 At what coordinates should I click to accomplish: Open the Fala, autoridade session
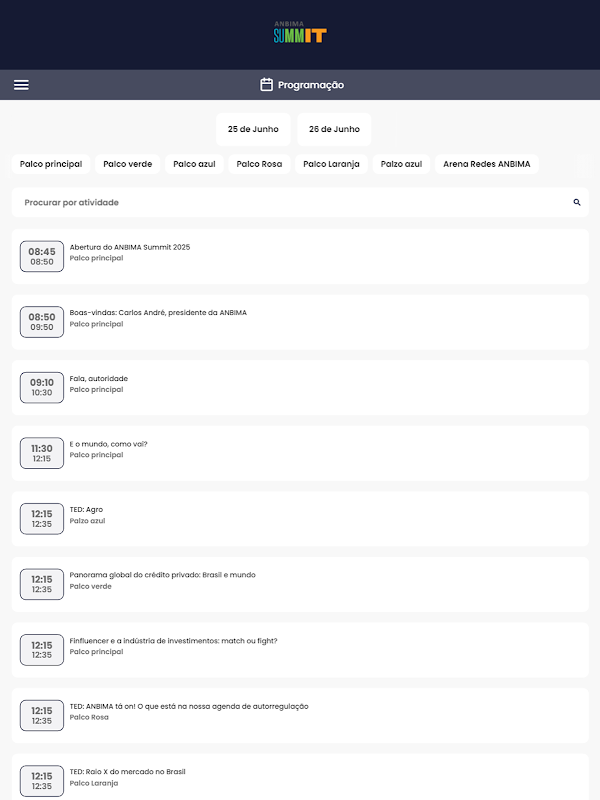pos(300,387)
